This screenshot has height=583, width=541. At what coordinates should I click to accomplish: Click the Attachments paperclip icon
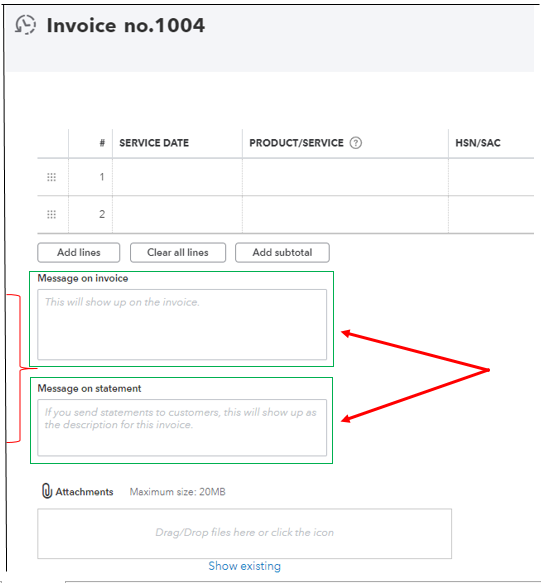click(46, 491)
